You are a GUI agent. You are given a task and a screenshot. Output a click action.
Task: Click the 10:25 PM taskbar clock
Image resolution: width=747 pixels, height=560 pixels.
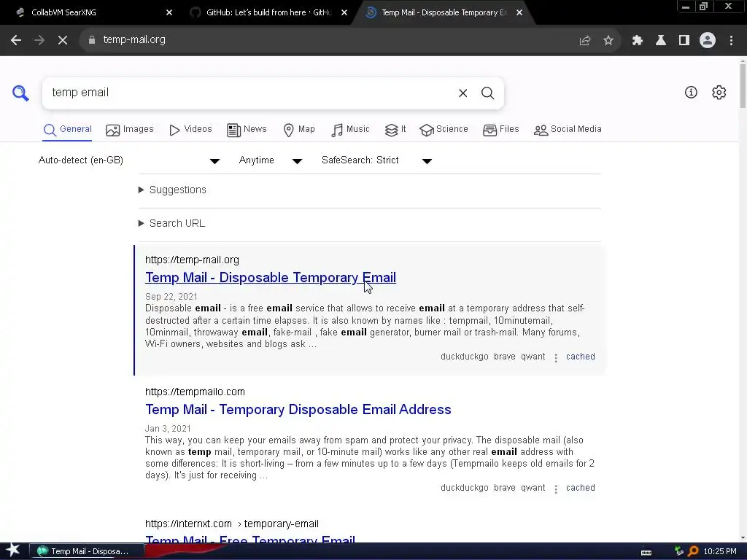click(x=720, y=551)
